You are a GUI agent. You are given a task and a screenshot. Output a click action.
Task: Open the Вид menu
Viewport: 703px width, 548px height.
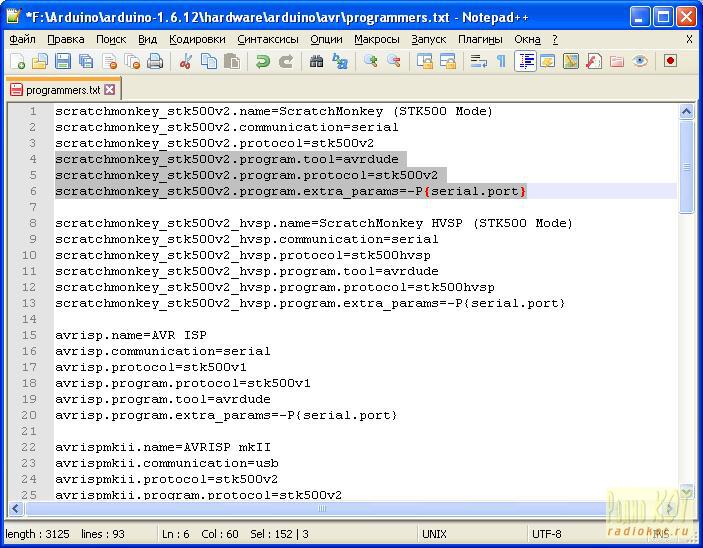[x=148, y=39]
